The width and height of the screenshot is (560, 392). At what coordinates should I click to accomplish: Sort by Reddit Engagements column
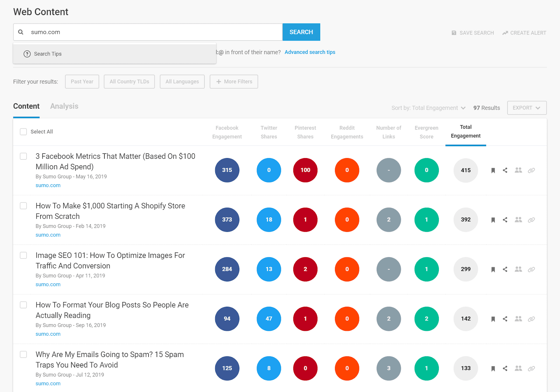347,132
